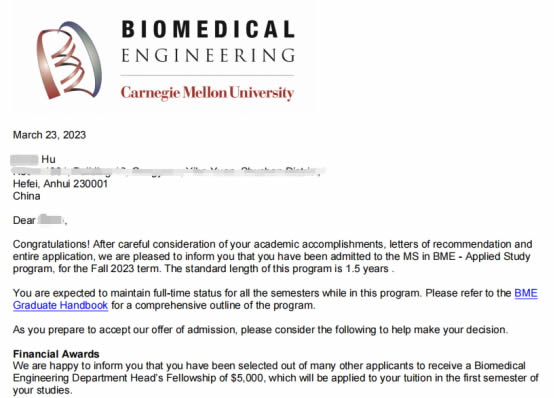554x398 pixels.
Task: Click the blurred name after Dear
Action: (x=51, y=220)
